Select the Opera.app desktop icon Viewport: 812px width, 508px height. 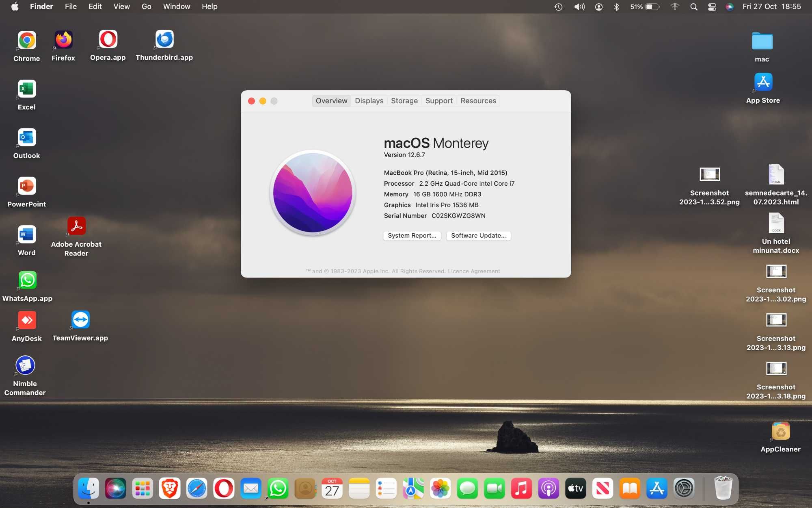[x=108, y=39]
